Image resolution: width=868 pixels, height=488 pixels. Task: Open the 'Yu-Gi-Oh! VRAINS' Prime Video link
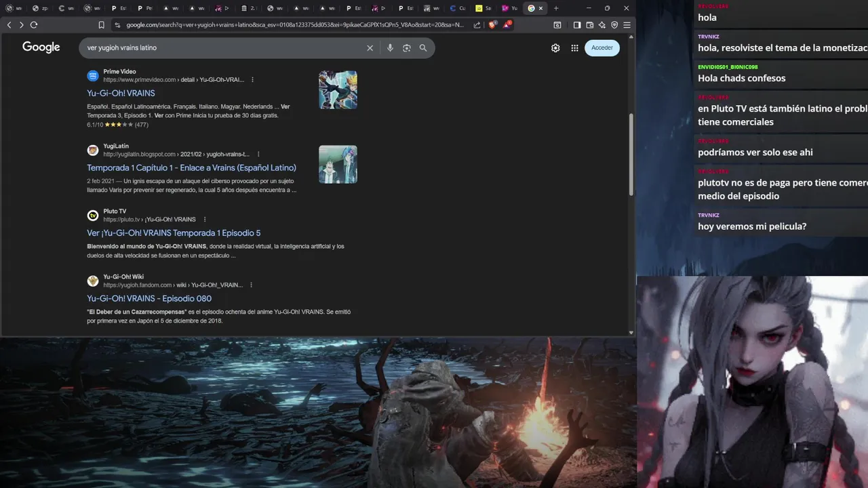click(x=121, y=94)
